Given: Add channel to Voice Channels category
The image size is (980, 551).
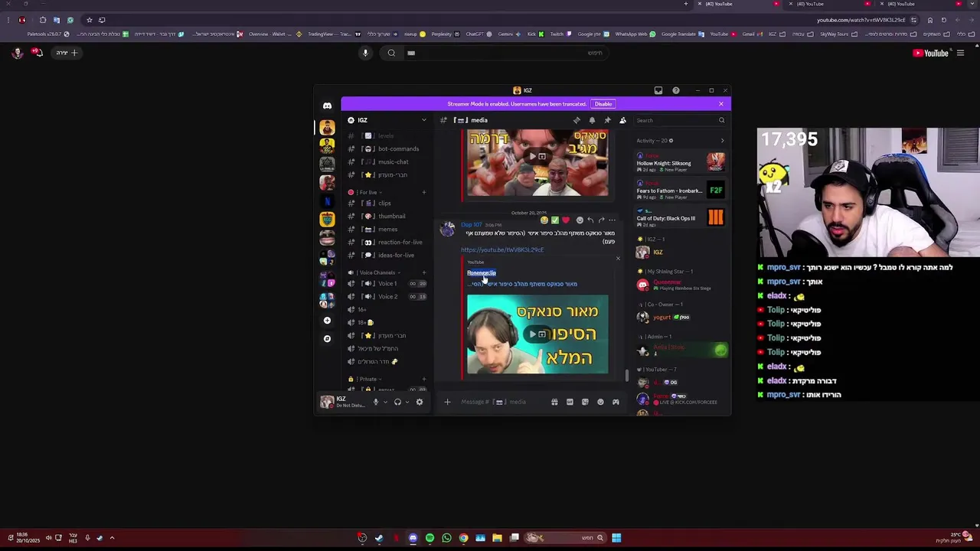Looking at the screenshot, I should point(424,272).
